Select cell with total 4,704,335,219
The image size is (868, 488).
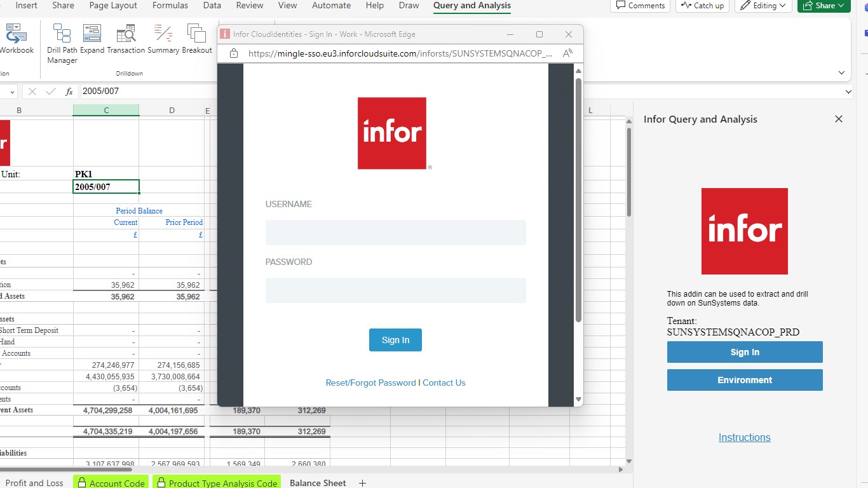click(x=106, y=431)
